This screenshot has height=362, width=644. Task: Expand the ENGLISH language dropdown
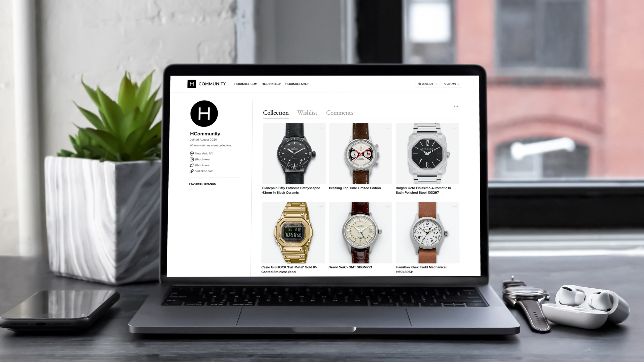tap(428, 84)
